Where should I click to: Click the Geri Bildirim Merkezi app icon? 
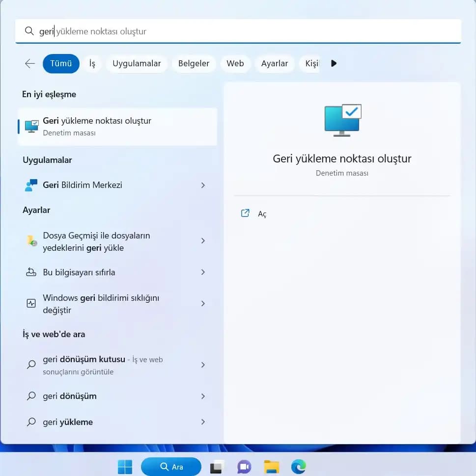pos(31,185)
